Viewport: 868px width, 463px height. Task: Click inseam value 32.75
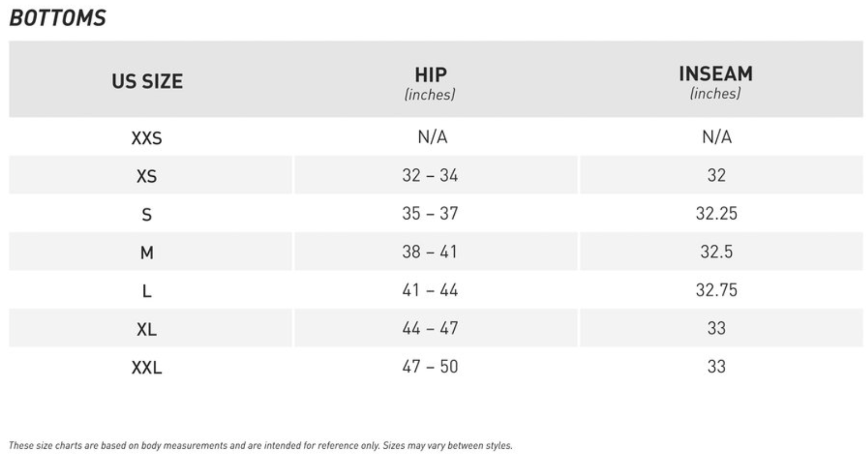pyautogui.click(x=716, y=290)
